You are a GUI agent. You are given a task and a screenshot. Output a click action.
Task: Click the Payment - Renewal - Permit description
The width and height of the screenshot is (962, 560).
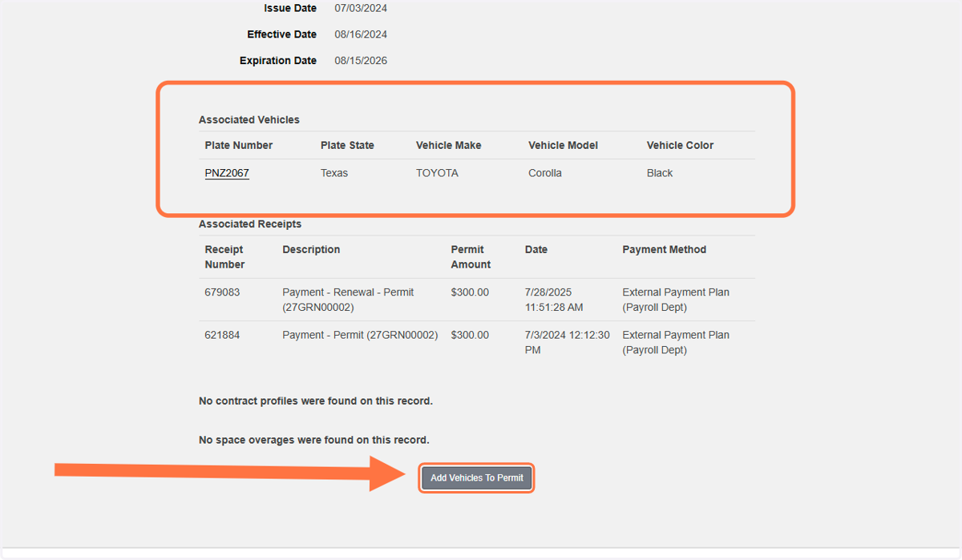tap(348, 300)
